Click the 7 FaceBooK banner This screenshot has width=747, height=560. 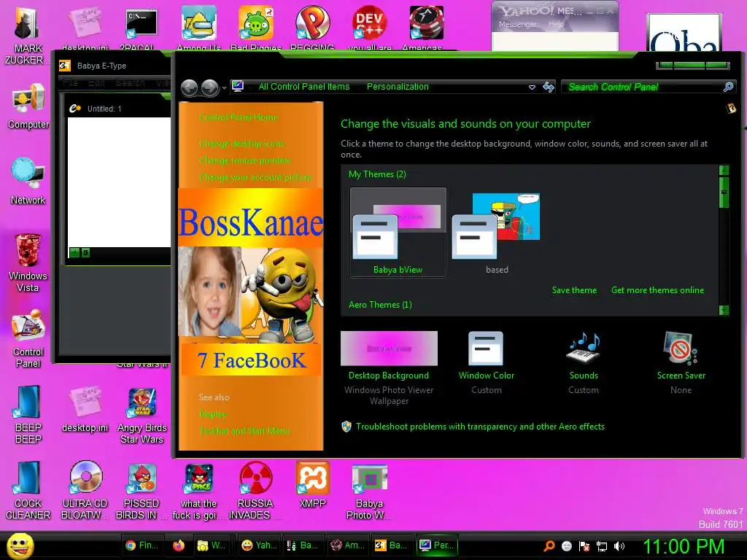coord(251,360)
